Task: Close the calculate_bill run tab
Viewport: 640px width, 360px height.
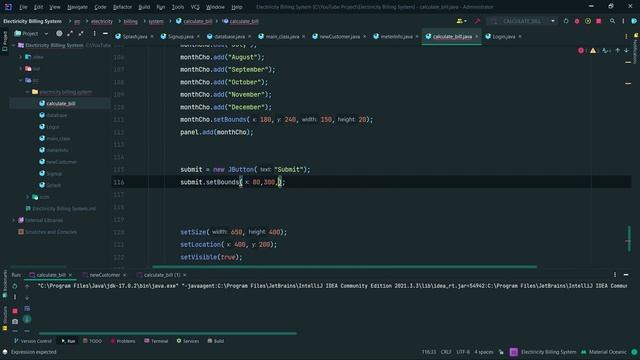Action: [x=70, y=275]
